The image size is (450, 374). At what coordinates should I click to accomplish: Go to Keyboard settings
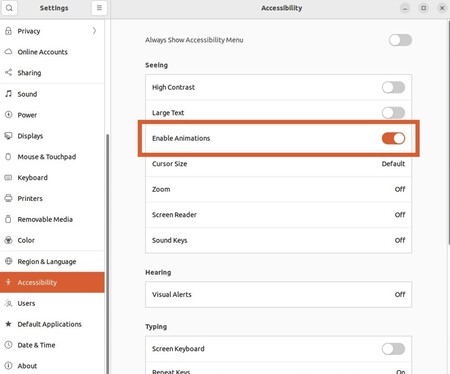coord(52,178)
